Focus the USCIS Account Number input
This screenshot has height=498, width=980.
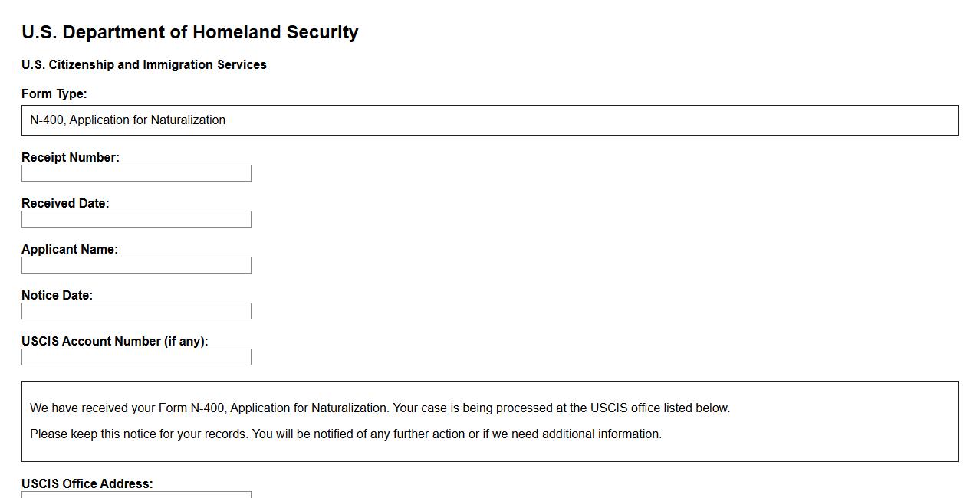coord(136,357)
